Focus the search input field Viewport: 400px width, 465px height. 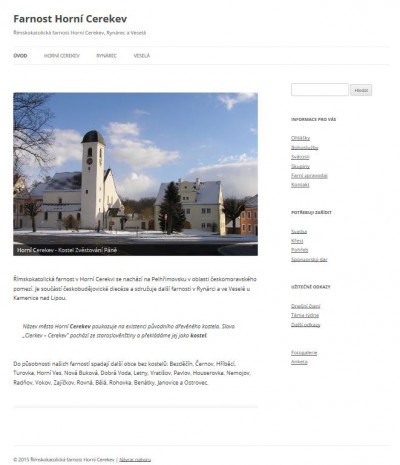tap(320, 90)
